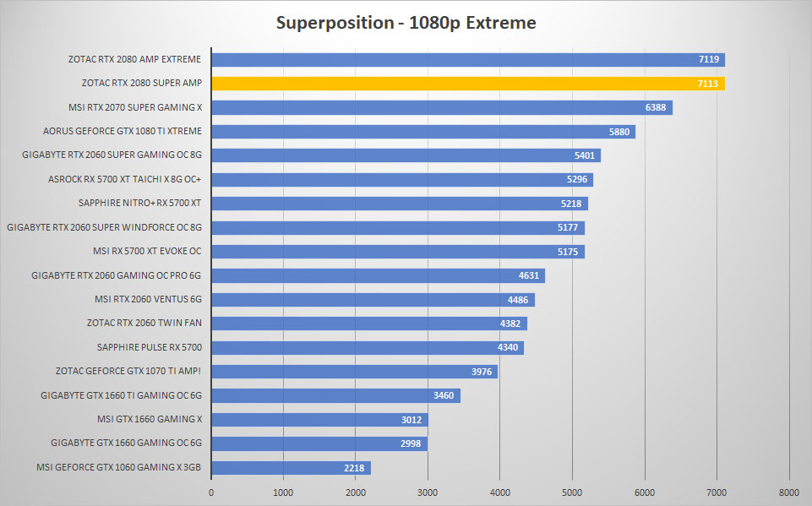Select MSI RX 5700 XT EVOKE OC label
The height and width of the screenshot is (506, 812).
point(147,251)
